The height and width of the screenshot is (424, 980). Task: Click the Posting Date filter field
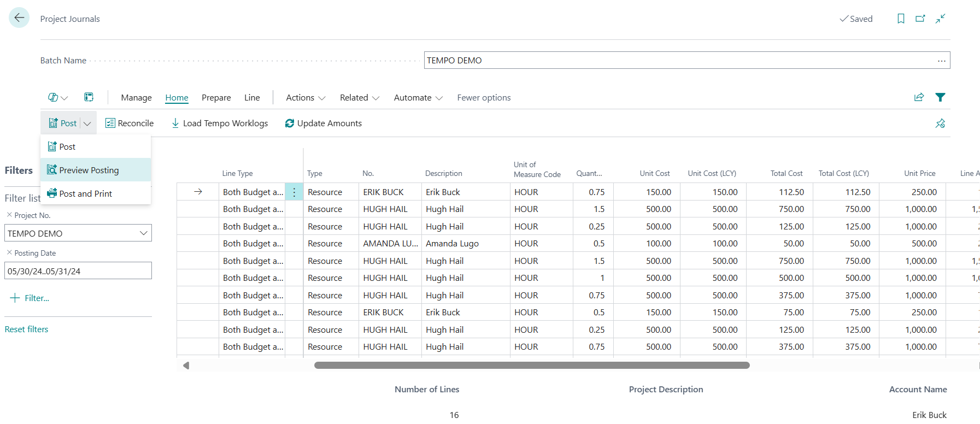coord(78,271)
